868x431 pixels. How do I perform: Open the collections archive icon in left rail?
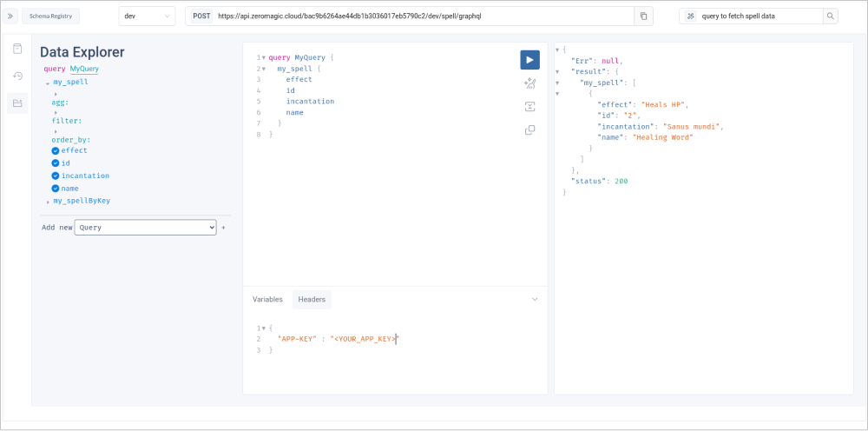(x=17, y=49)
